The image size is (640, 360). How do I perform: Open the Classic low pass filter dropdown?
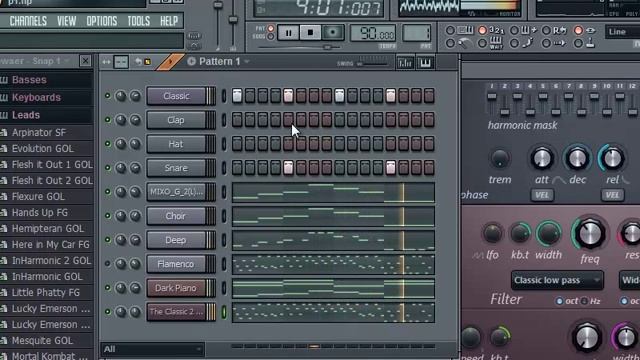pos(557,280)
